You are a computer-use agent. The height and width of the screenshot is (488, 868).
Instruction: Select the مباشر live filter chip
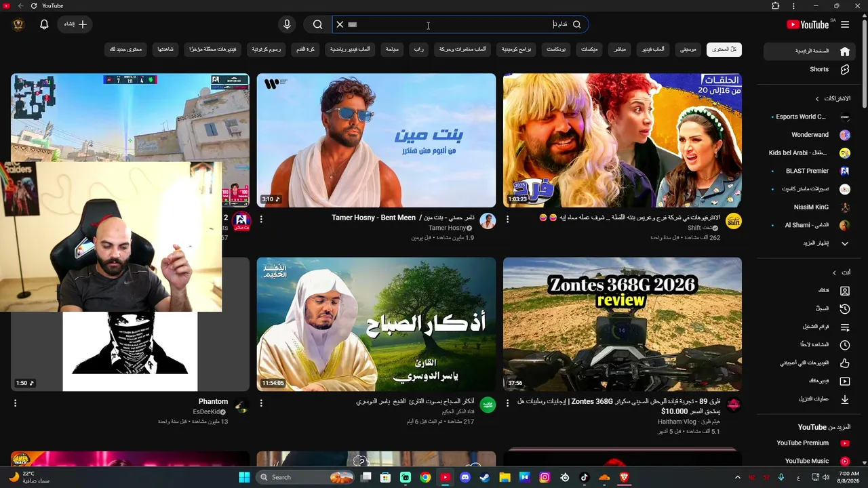click(x=620, y=49)
